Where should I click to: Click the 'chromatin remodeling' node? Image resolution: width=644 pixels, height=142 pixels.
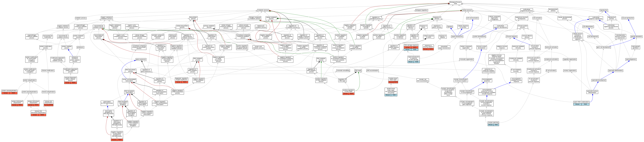pyautogui.click(x=343, y=71)
